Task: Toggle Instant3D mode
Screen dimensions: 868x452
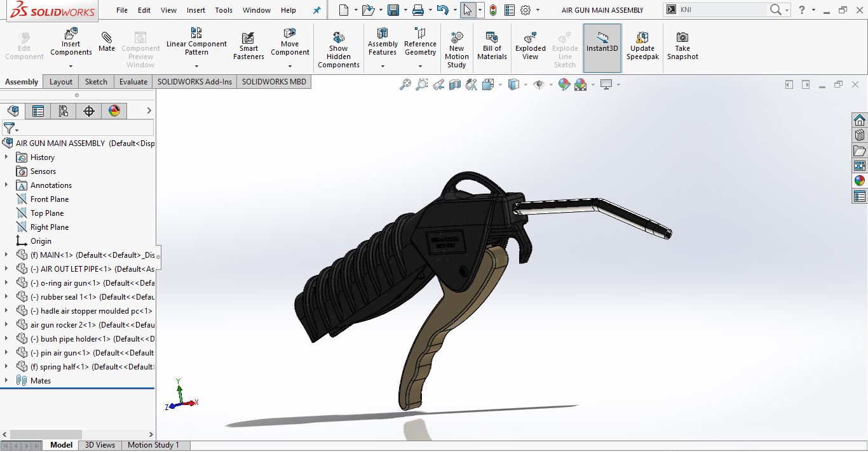Action: (602, 48)
